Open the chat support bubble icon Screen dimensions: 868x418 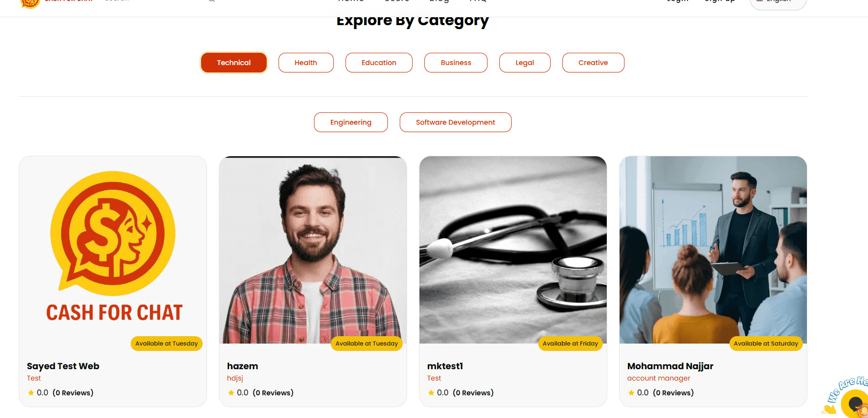tap(855, 403)
